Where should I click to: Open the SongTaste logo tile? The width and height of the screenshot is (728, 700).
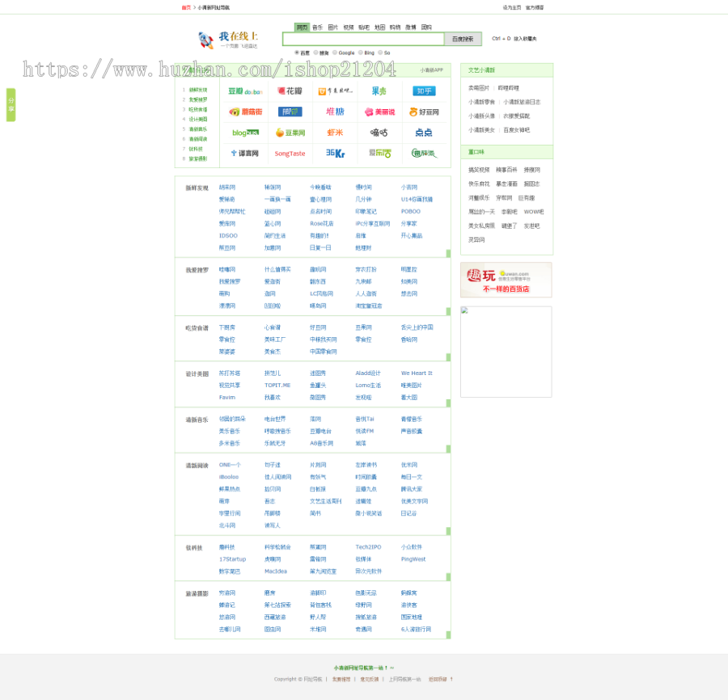click(290, 154)
